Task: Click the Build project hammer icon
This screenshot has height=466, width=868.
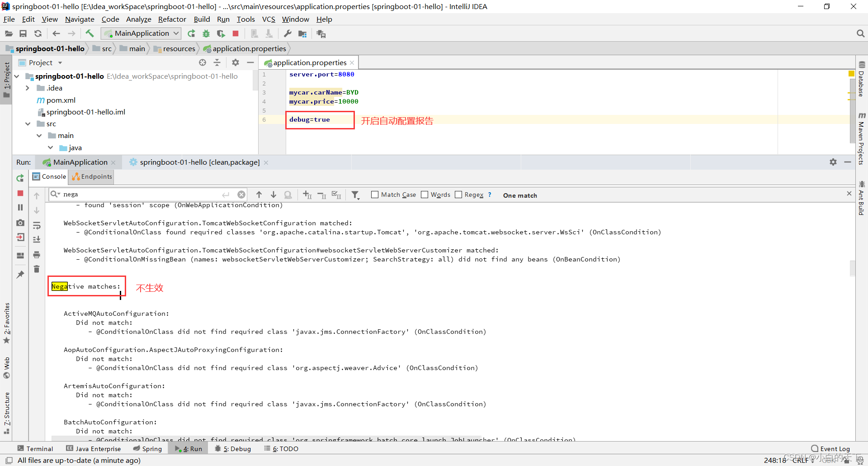Action: coord(90,33)
